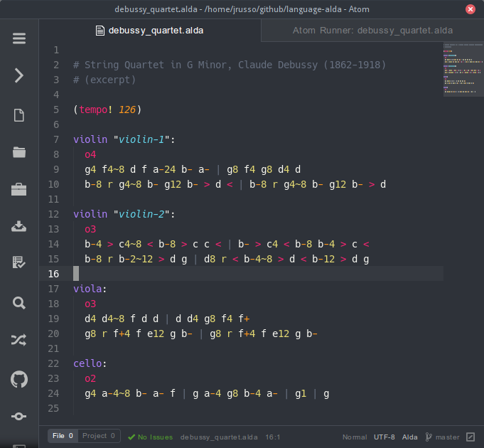484x448 pixels.
Task: Open search using magnifier icon
Action: pyautogui.click(x=19, y=303)
